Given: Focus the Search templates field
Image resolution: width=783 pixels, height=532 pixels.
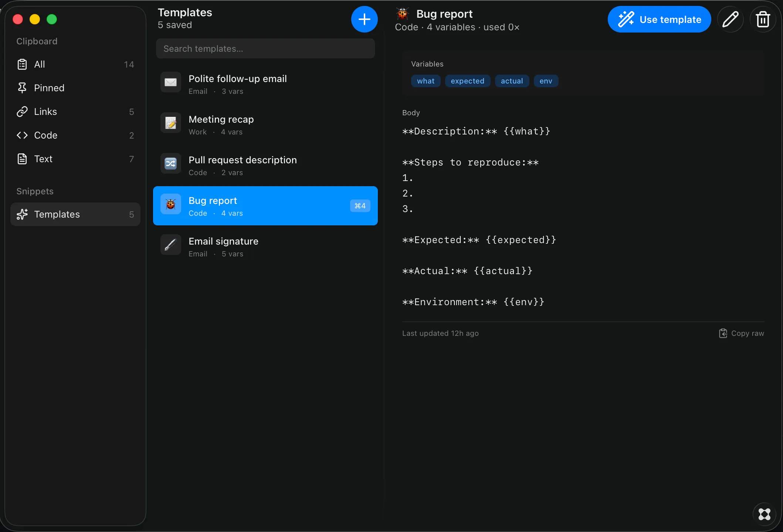Looking at the screenshot, I should pos(265,48).
